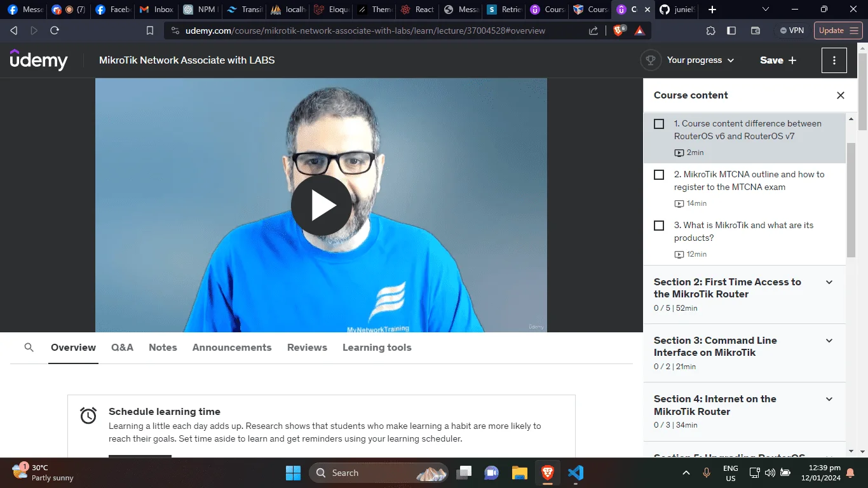
Task: Expand the Your progress dropdown
Action: 700,60
